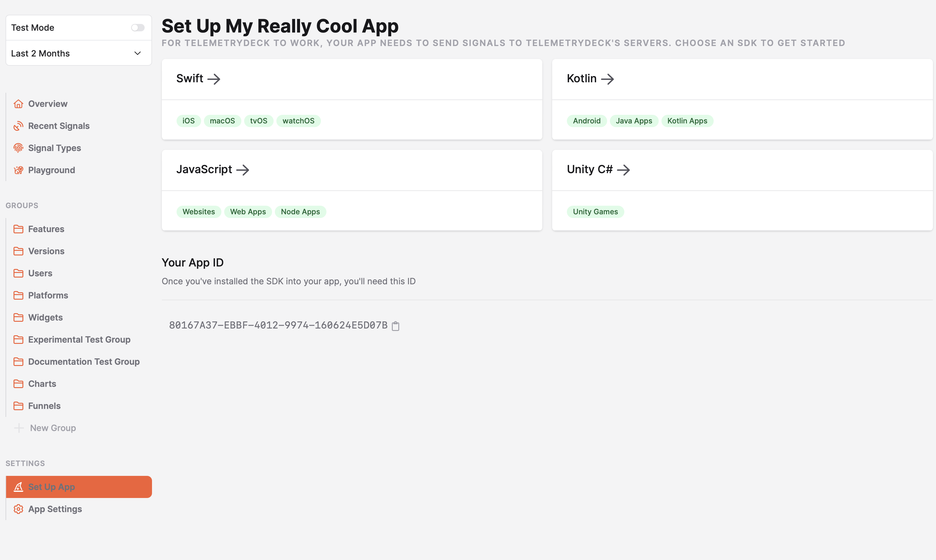Screen dimensions: 936x560
Task: Click the Your App ID heading
Action: (193, 262)
